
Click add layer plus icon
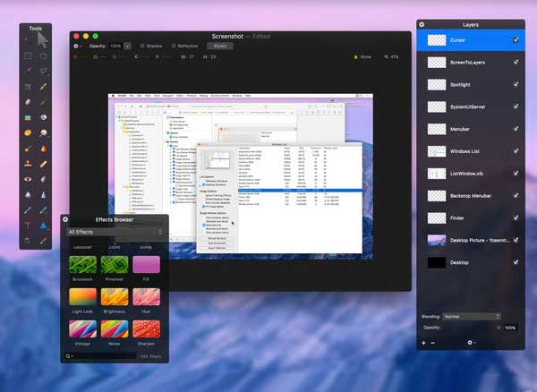click(x=423, y=343)
